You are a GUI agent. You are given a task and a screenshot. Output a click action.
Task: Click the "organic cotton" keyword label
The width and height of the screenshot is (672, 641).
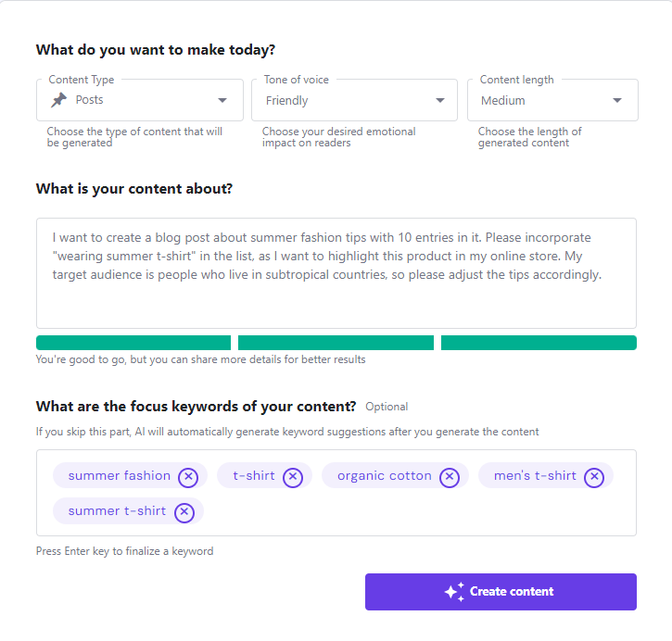point(384,476)
